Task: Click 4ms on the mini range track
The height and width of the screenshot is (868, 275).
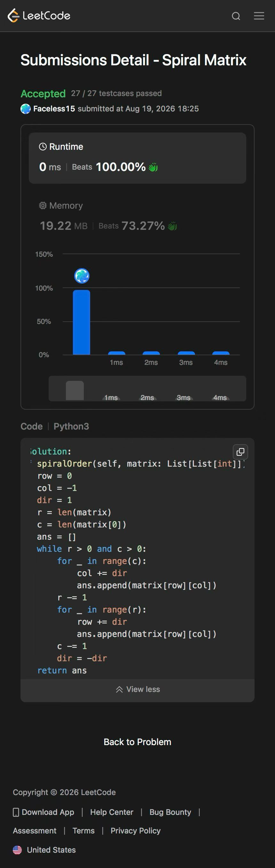Action: pyautogui.click(x=220, y=398)
